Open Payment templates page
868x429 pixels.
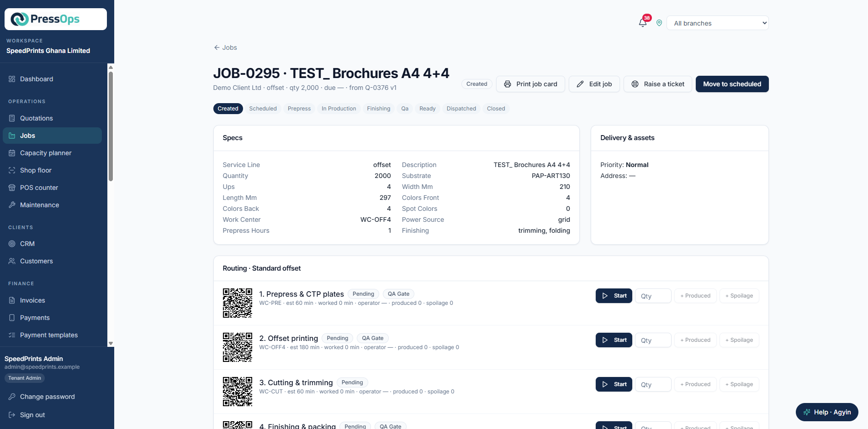52,335
